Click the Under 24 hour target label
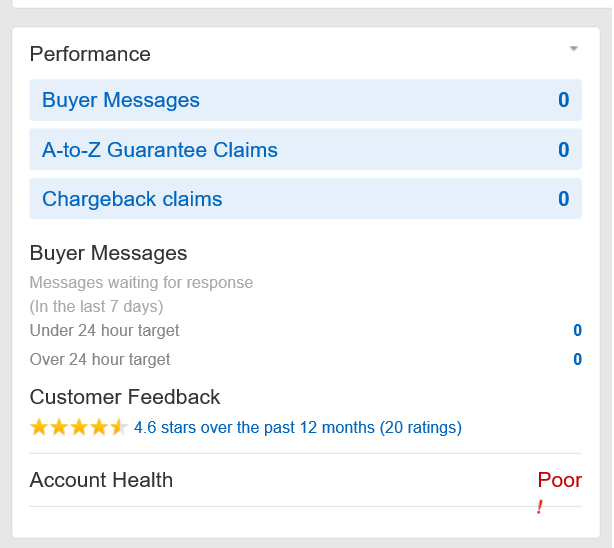Screen dimensions: 614x548 (104, 331)
